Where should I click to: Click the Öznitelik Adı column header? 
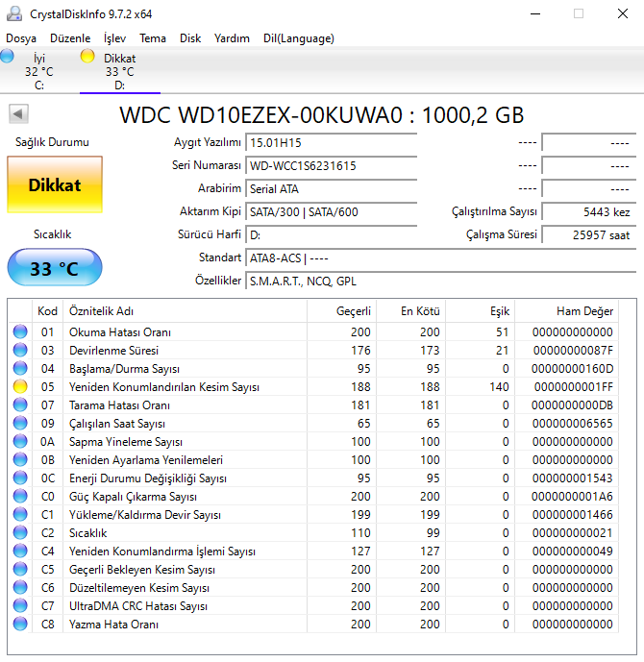coord(185,311)
